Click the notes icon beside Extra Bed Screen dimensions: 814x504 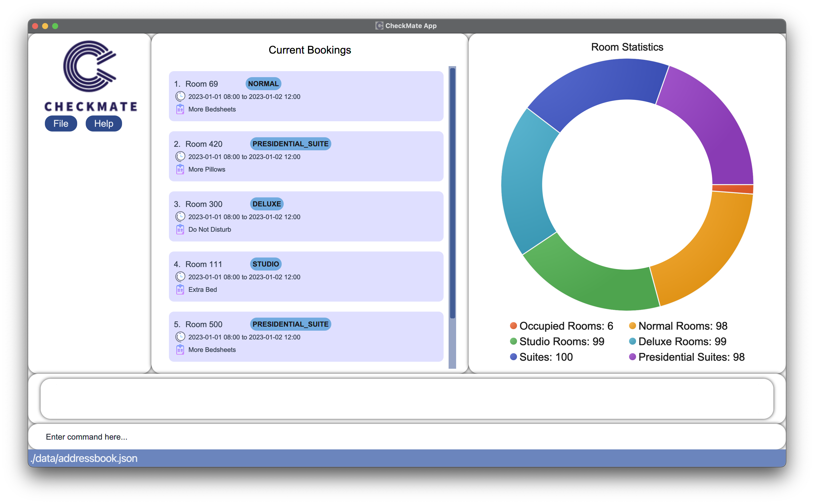[x=180, y=289]
